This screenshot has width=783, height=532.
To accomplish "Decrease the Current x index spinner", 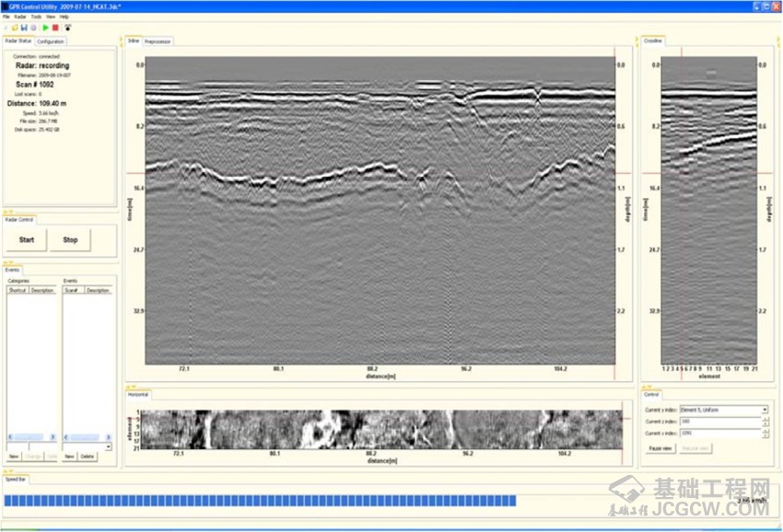I will pos(765,434).
